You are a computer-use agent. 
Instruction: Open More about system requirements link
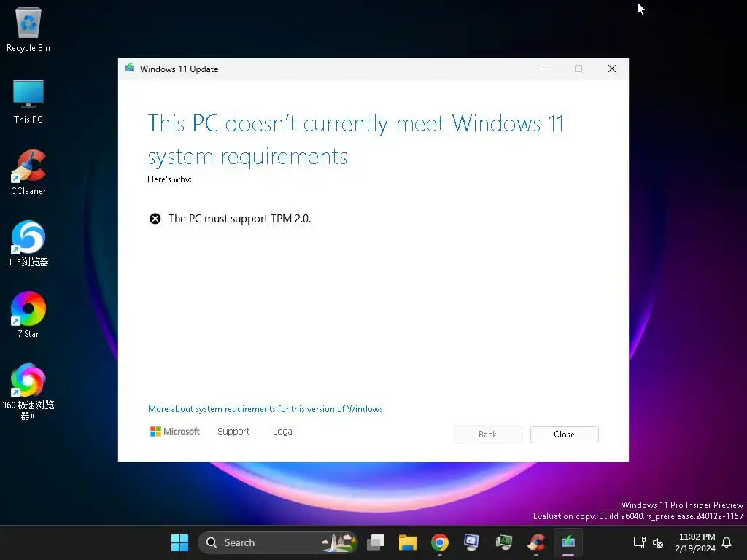pyautogui.click(x=266, y=409)
